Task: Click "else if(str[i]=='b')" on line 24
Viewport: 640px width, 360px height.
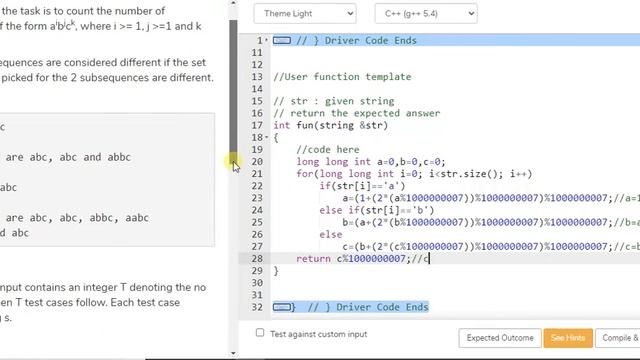Action: coord(377,210)
